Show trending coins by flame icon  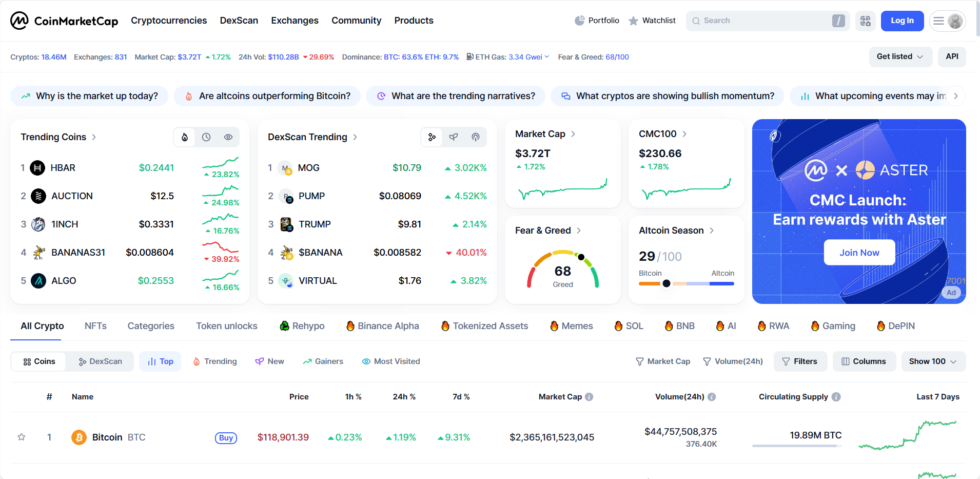pos(185,137)
